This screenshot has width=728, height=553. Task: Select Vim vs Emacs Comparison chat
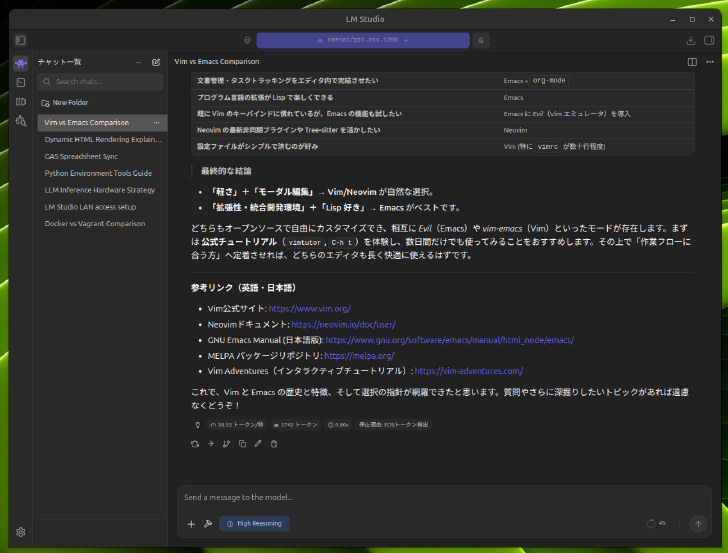(102, 123)
